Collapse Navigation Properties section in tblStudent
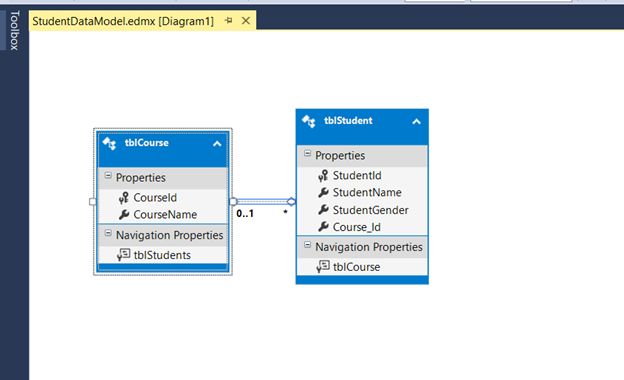Screen dimensions: 624x380 point(307,245)
